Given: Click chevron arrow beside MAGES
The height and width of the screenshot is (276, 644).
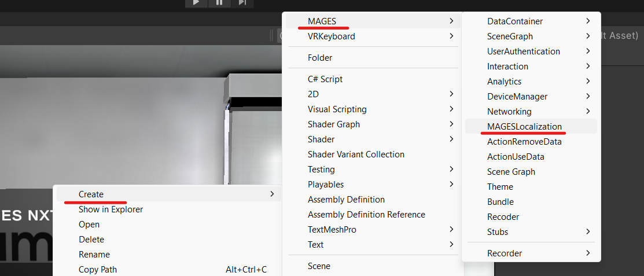Looking at the screenshot, I should coord(451,20).
